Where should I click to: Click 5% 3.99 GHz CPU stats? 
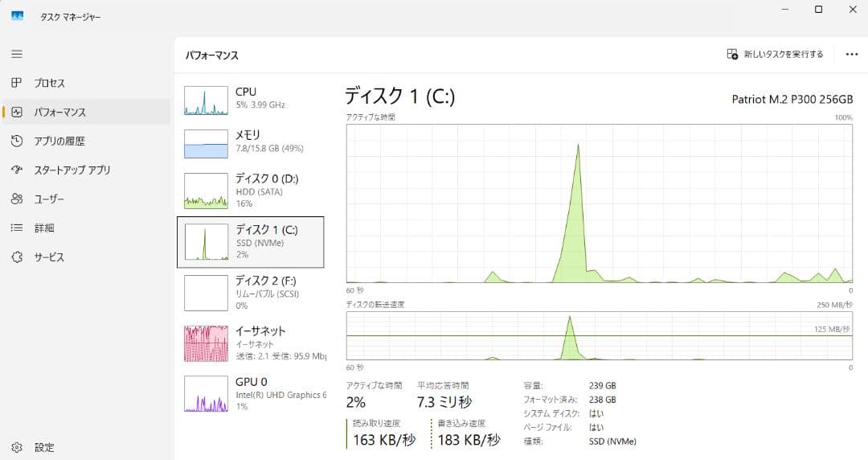[260, 105]
